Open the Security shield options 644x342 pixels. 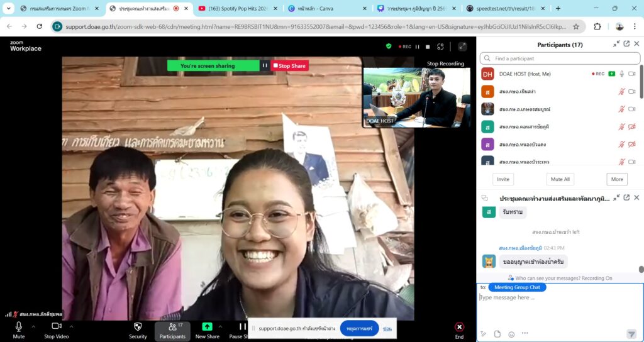point(138,327)
